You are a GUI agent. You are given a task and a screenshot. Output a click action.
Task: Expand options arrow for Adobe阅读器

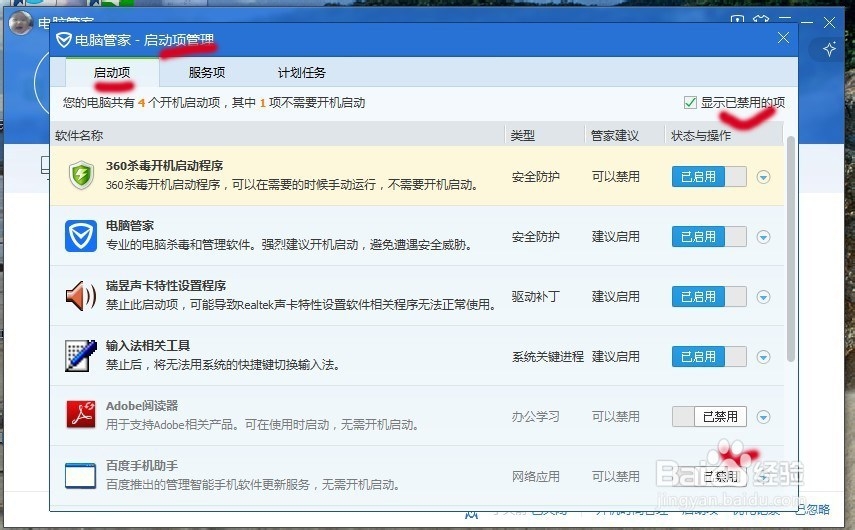pos(763,417)
